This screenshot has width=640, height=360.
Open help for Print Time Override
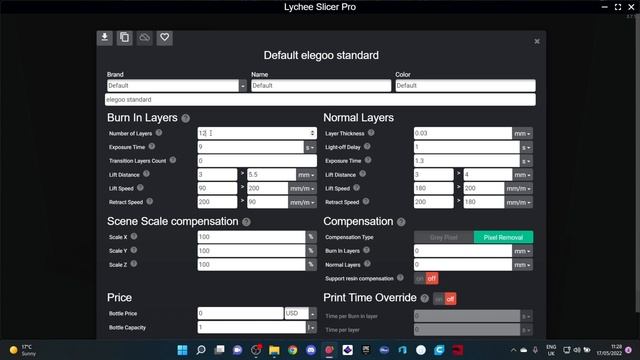point(425,298)
